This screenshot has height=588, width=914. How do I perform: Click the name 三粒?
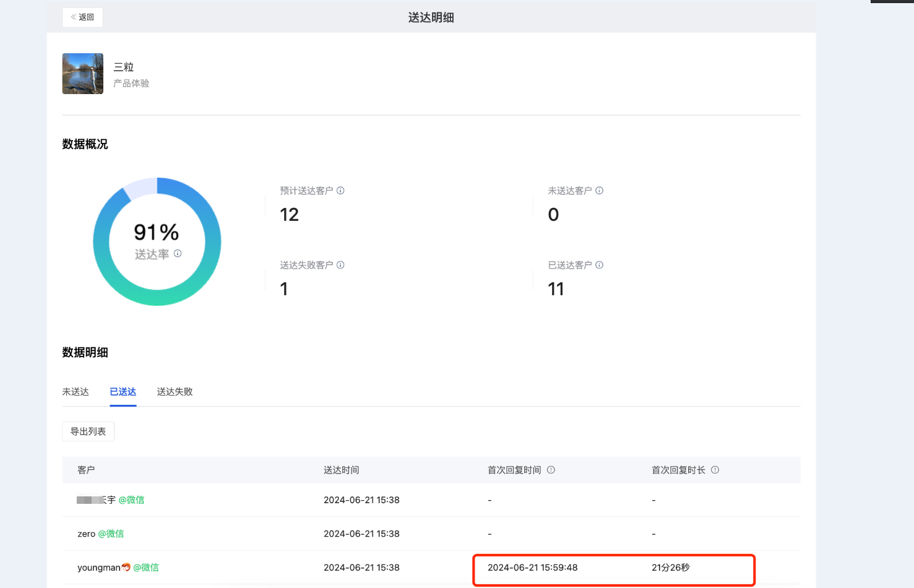coord(124,67)
